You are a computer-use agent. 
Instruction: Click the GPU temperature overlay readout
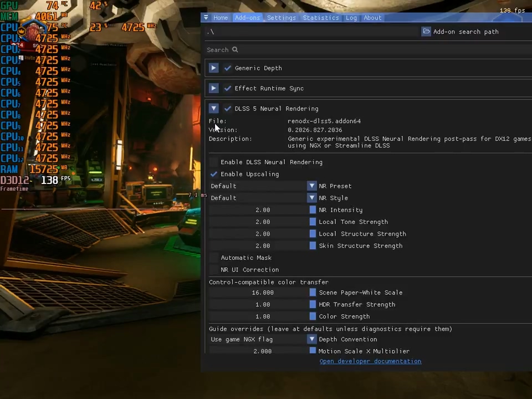coord(34,6)
